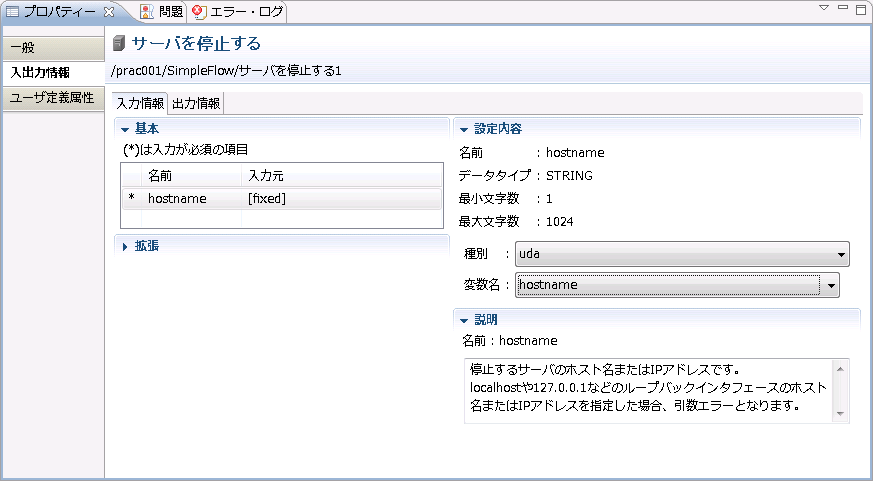
Task: Click the 問題 tab icon
Action: point(147,12)
